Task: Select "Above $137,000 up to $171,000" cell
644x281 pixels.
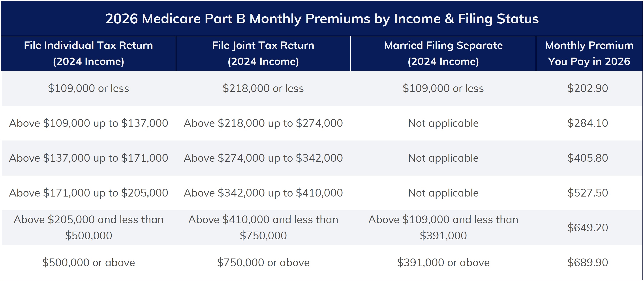Action: [x=88, y=158]
